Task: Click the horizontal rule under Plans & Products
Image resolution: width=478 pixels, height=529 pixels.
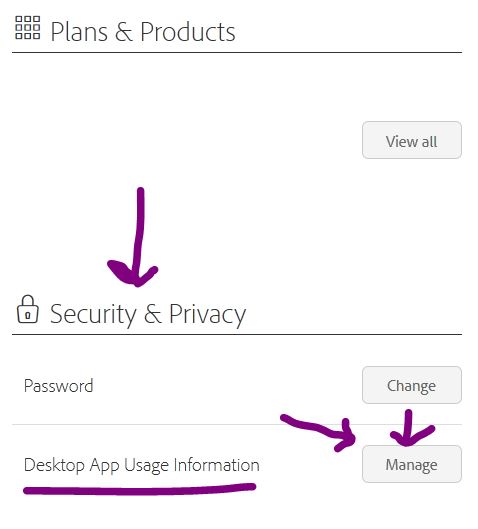Action: coord(237,52)
